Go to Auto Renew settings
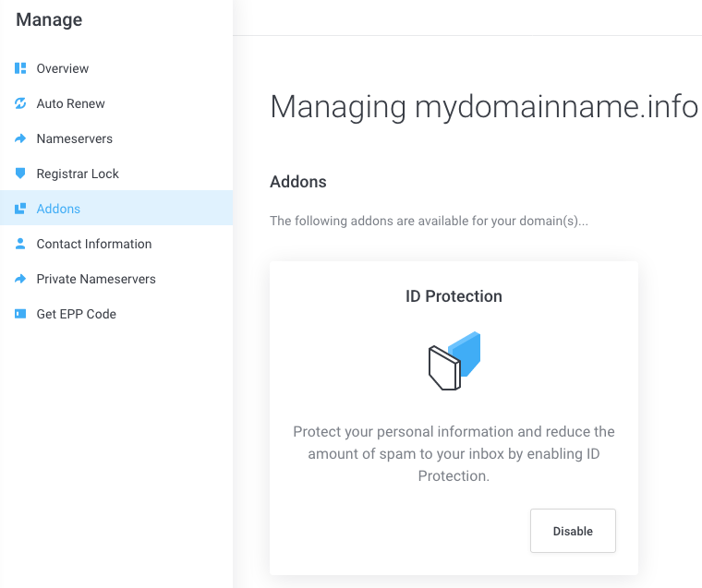This screenshot has height=588, width=702. pyautogui.click(x=71, y=103)
